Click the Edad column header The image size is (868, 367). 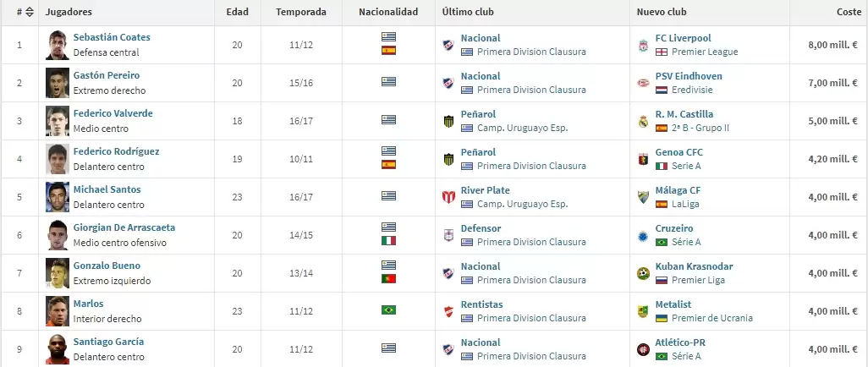[237, 13]
